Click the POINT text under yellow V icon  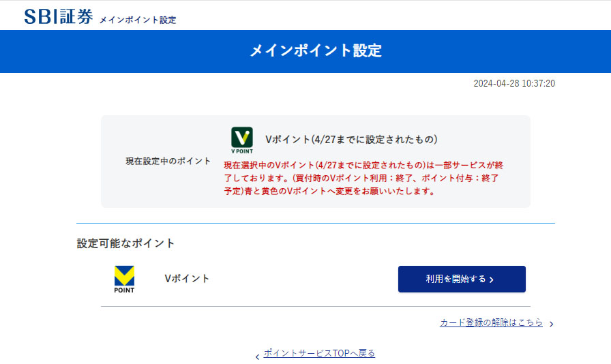(124, 290)
